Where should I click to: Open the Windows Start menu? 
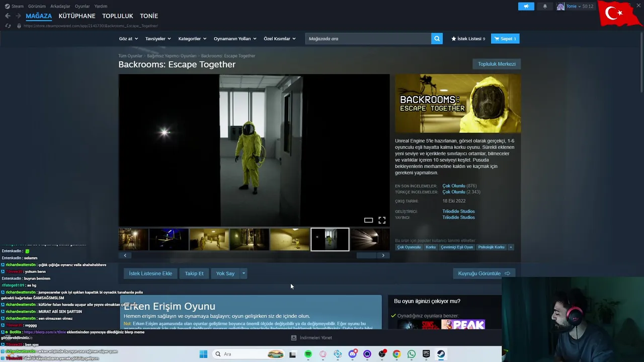pyautogui.click(x=203, y=354)
